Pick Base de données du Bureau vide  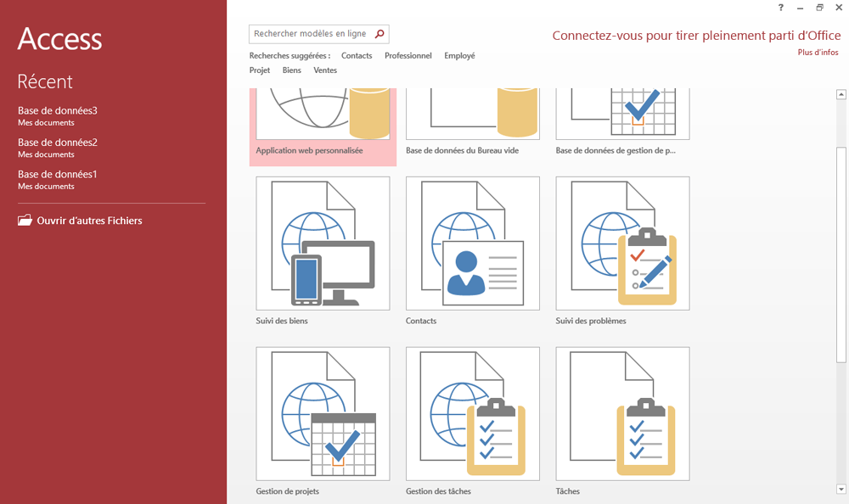coord(473,114)
